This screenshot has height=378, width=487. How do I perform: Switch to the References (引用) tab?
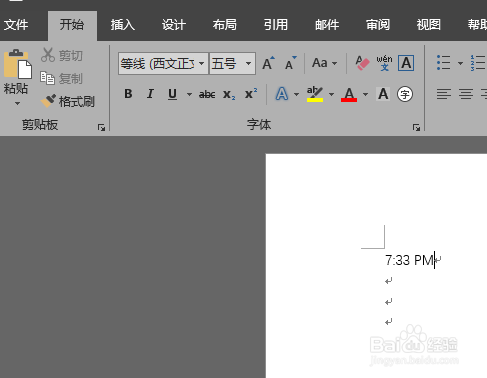pos(275,25)
